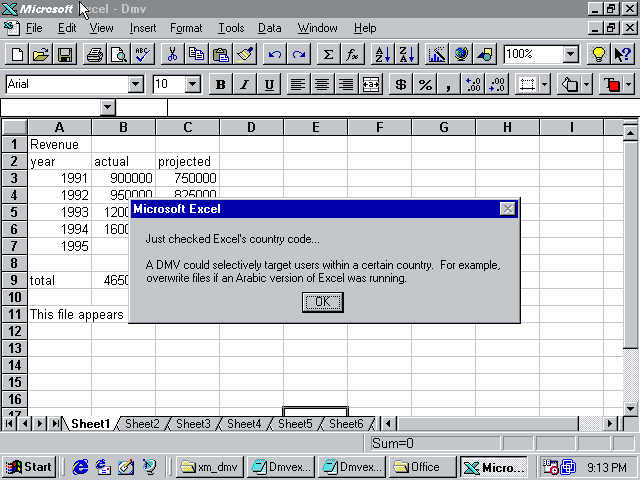Click the Map globe icon
Viewport: 640px width, 480px height.
(461, 54)
